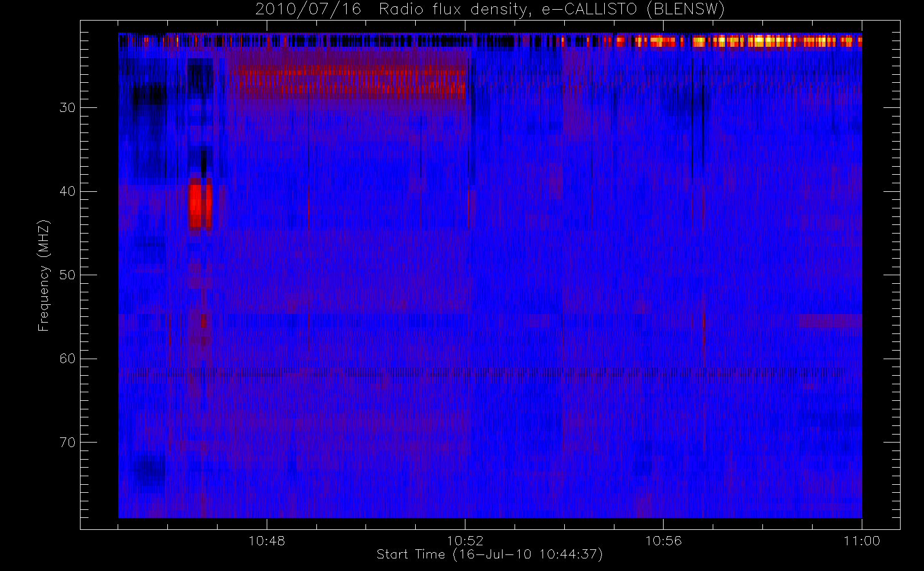Click the bright red burst near 40 MHz
The width and height of the screenshot is (924, 571).
click(x=200, y=205)
